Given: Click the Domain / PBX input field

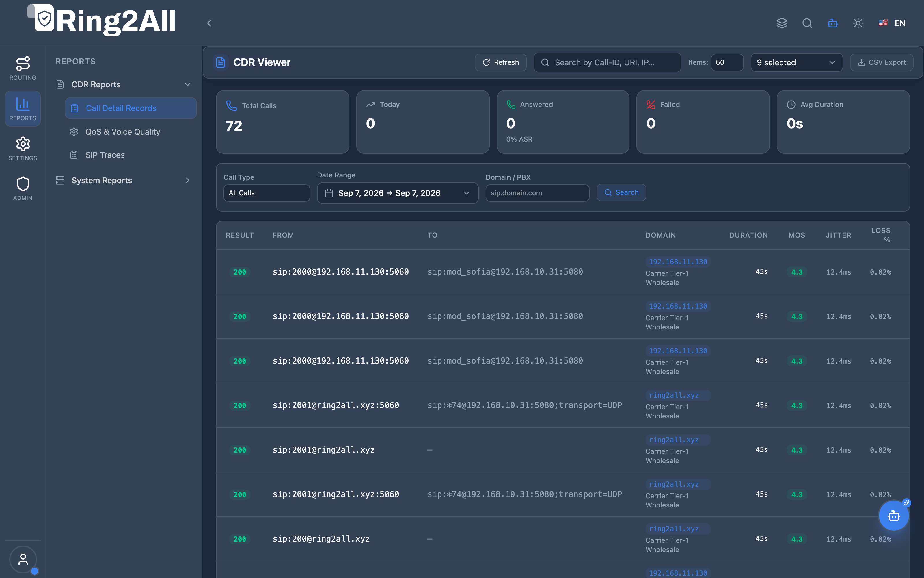Looking at the screenshot, I should [537, 193].
